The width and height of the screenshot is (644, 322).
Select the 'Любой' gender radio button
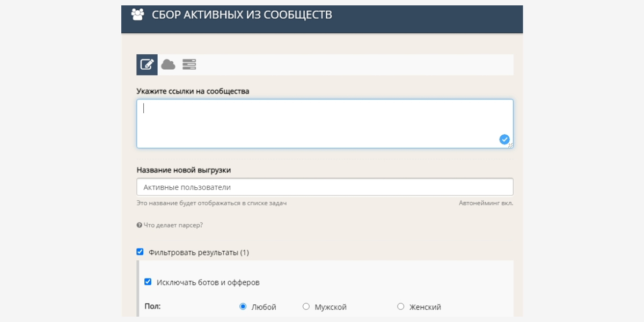[x=243, y=306]
